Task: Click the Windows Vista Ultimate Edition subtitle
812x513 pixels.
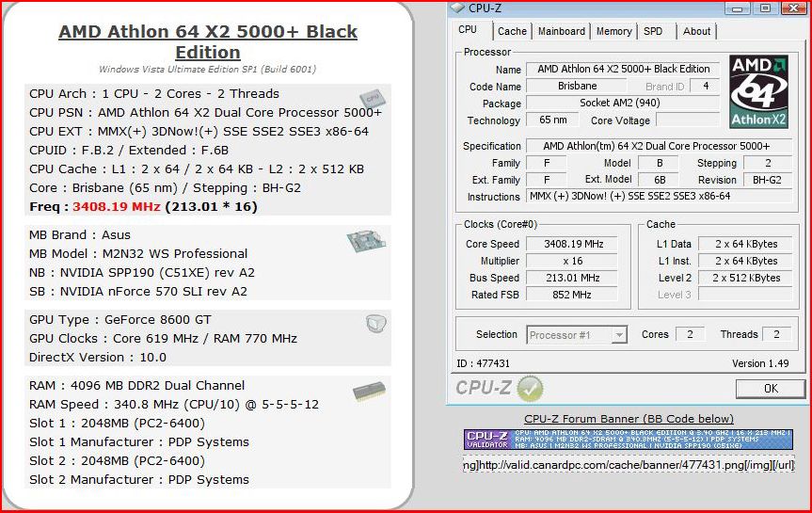Action: (x=208, y=70)
